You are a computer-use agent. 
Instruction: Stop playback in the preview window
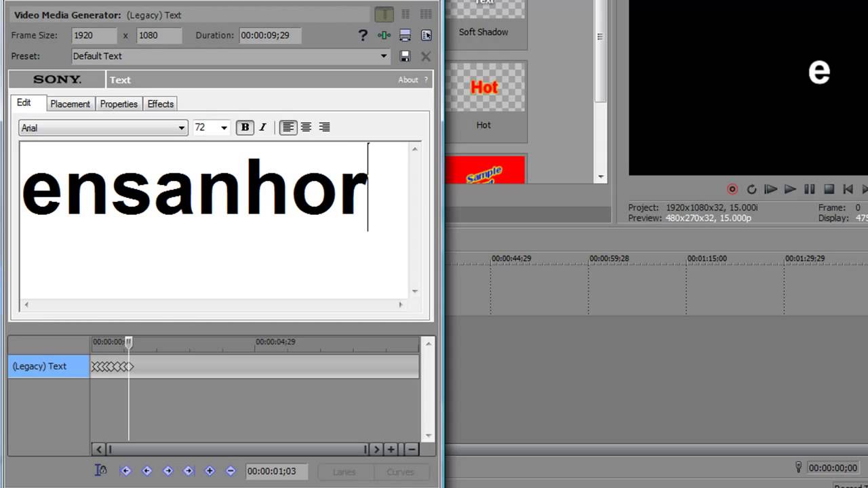click(829, 189)
